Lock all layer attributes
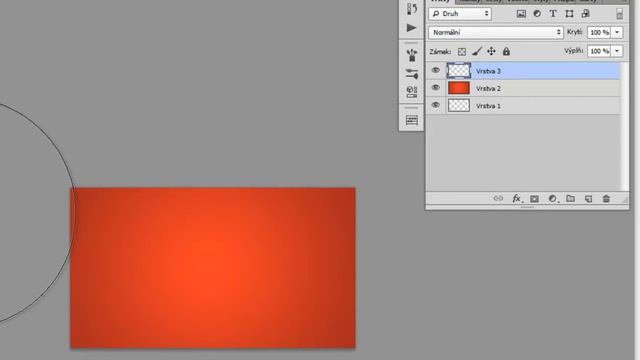The width and height of the screenshot is (640, 360). pyautogui.click(x=506, y=51)
